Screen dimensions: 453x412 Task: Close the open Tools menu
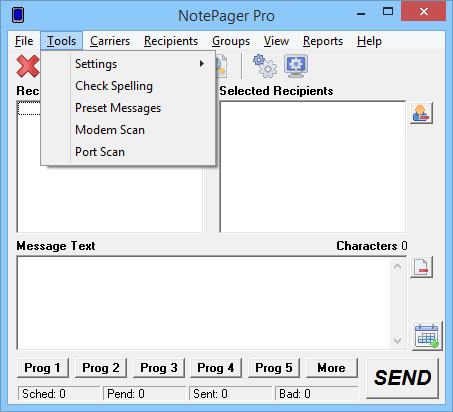click(x=61, y=41)
